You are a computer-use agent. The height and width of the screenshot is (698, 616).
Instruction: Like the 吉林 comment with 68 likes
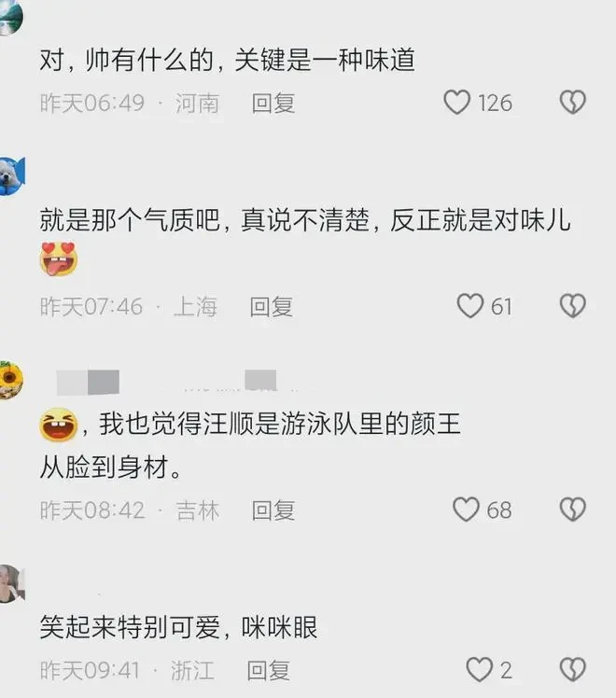tap(466, 510)
